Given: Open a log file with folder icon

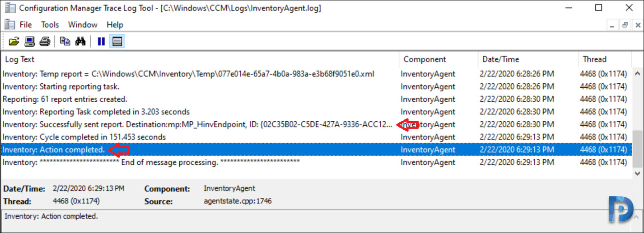Looking at the screenshot, I should 14,42.
